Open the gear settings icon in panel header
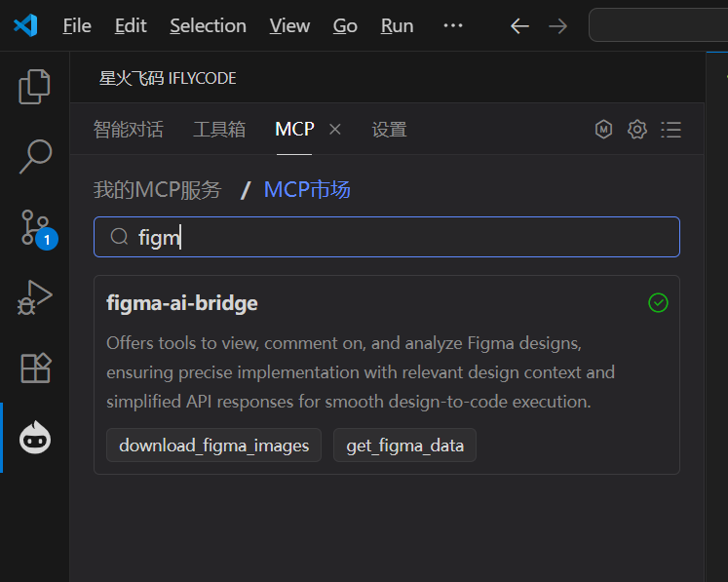The height and width of the screenshot is (582, 728). pos(637,129)
